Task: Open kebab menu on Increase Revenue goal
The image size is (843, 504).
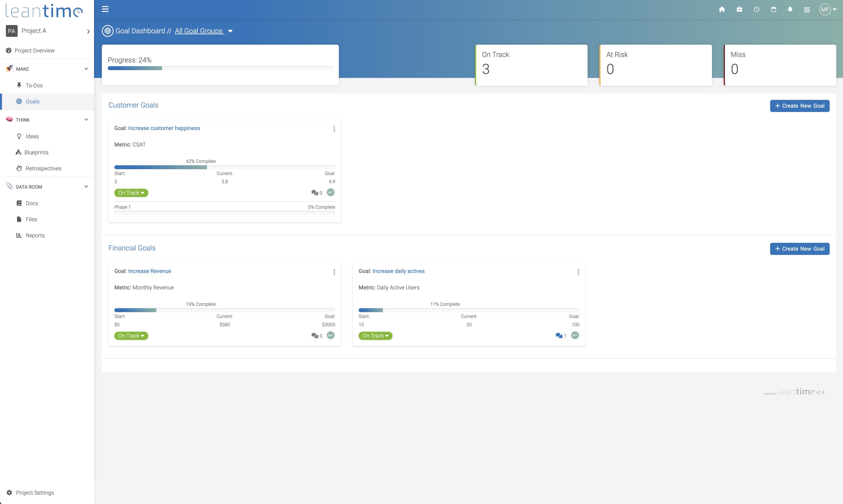Action: [334, 272]
